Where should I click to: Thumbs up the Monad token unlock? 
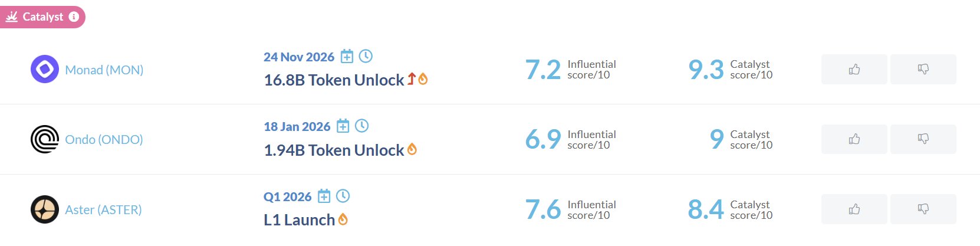pyautogui.click(x=854, y=70)
